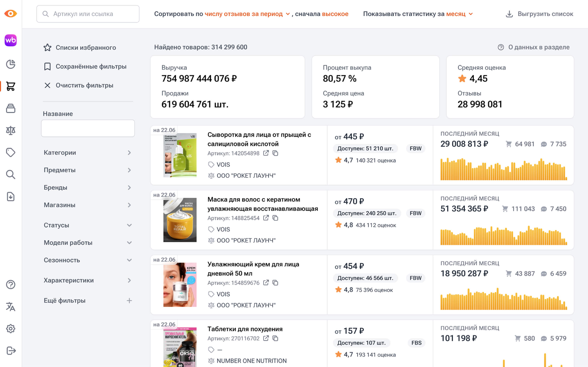Image resolution: width=588 pixels, height=367 pixels.
Task: Copy article number 142054898 via copy icon
Action: (275, 153)
